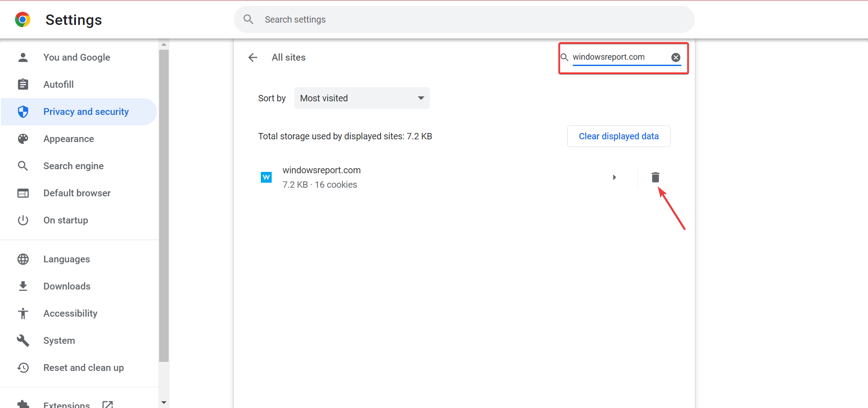Open You and Google settings
868x408 pixels.
[79, 57]
